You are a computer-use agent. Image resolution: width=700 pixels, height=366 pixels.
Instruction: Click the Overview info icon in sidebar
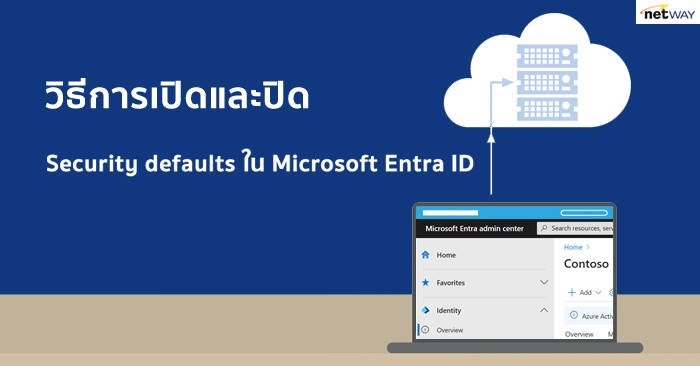pyautogui.click(x=425, y=330)
